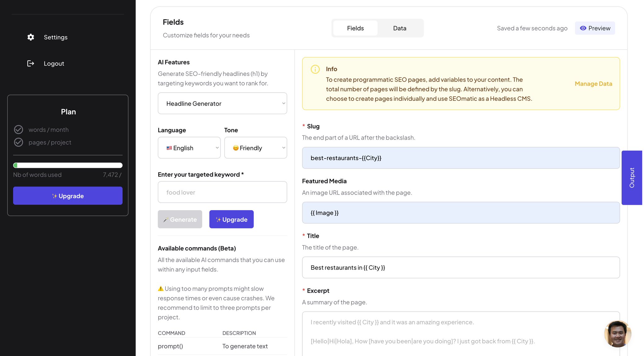Click the Info circle icon in yellow banner
Screen dimensions: 644x356
coord(315,69)
